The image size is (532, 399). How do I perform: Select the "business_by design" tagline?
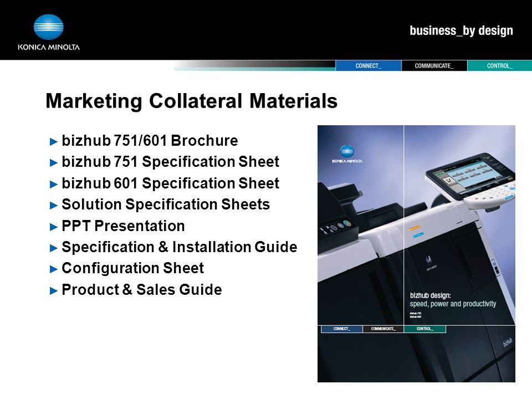[461, 31]
